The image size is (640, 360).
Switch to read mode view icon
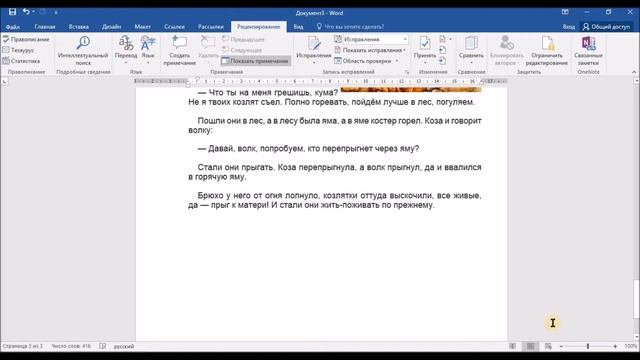513,346
